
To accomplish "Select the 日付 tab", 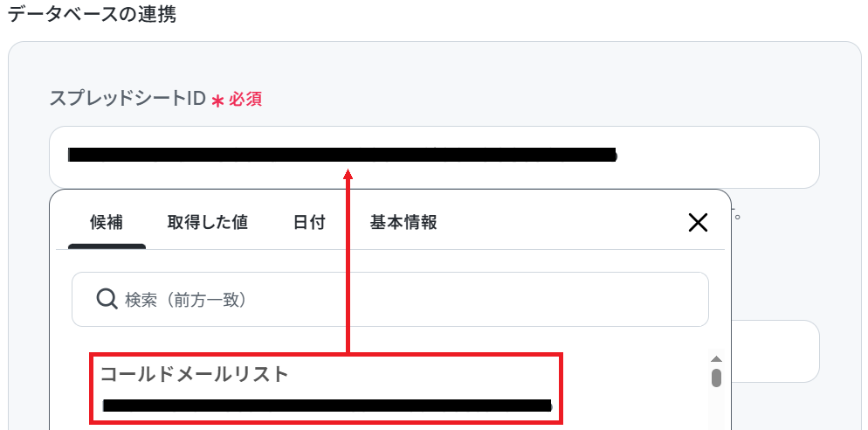I will click(309, 223).
